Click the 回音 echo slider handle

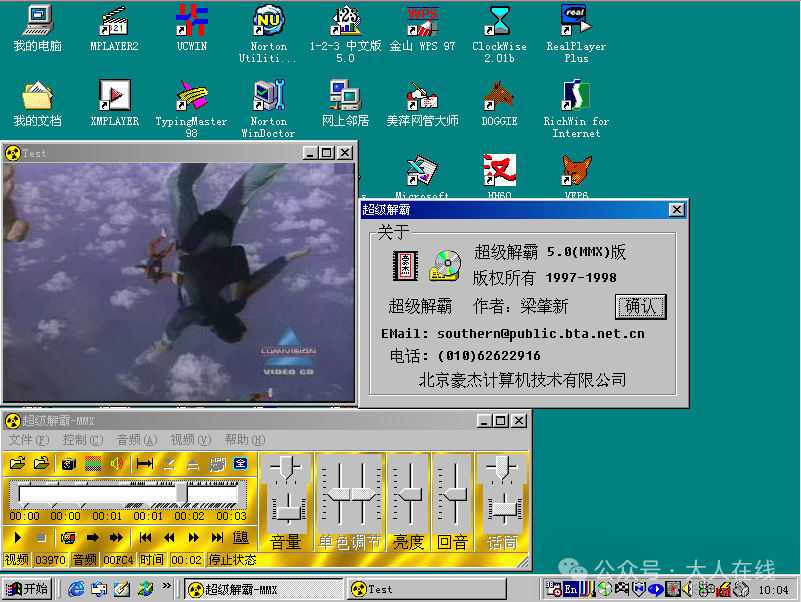tap(455, 495)
